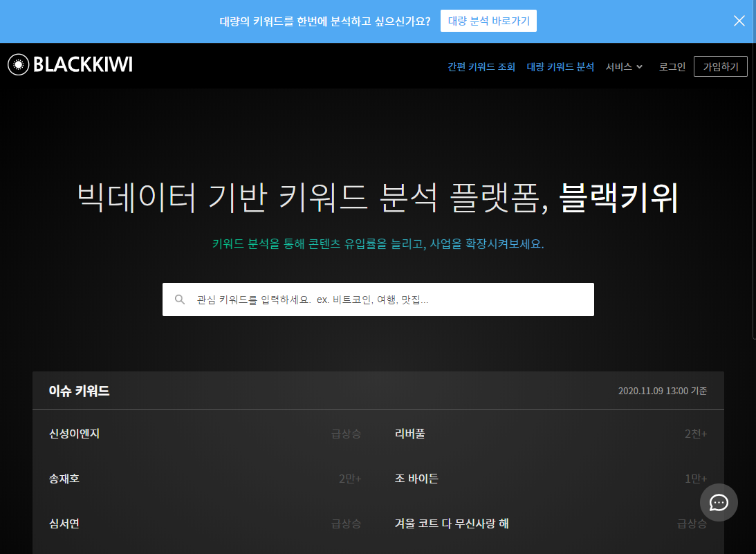Open the keyword 겨울 코트 다 무신사랑 해
This screenshot has width=756, height=554.
(452, 523)
